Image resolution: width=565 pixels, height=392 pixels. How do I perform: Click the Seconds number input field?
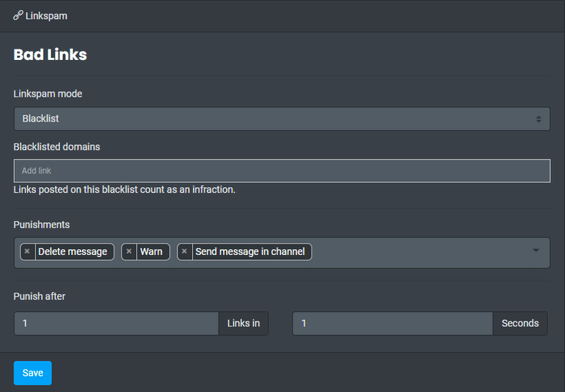click(393, 323)
